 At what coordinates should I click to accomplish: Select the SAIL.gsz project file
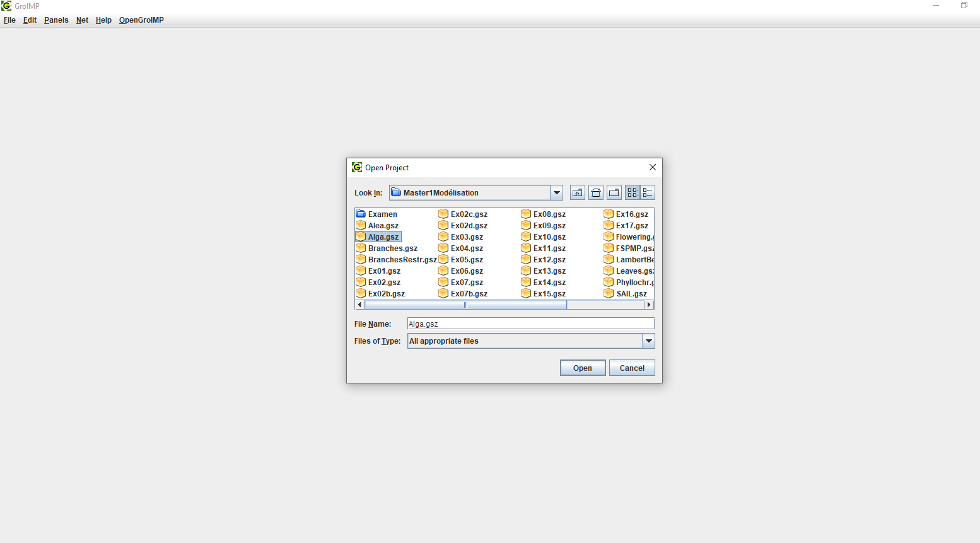[x=631, y=294]
